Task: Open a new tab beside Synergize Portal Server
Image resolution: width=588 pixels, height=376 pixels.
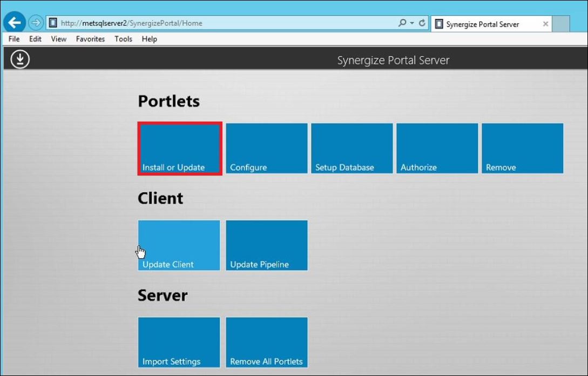Action: (x=561, y=24)
